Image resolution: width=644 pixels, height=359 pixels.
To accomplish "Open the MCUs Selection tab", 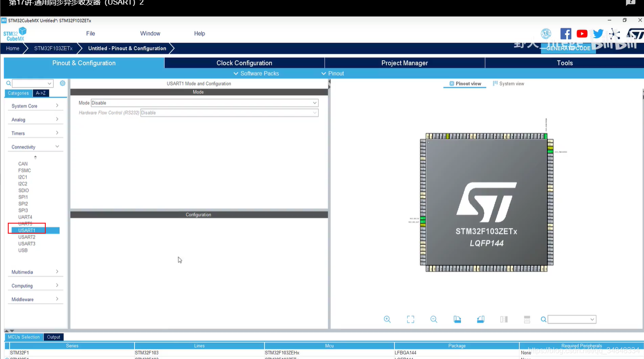I will point(24,337).
